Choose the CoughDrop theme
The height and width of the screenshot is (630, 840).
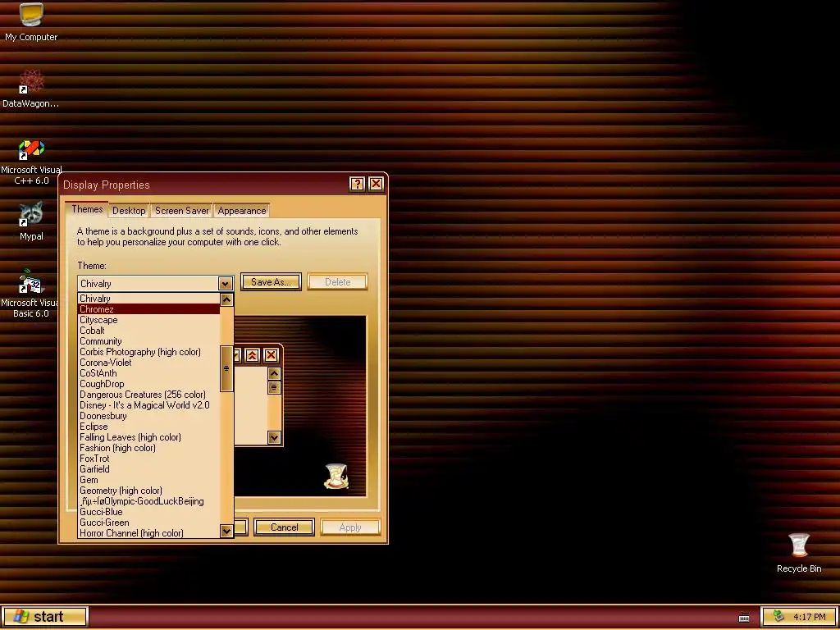tap(149, 384)
